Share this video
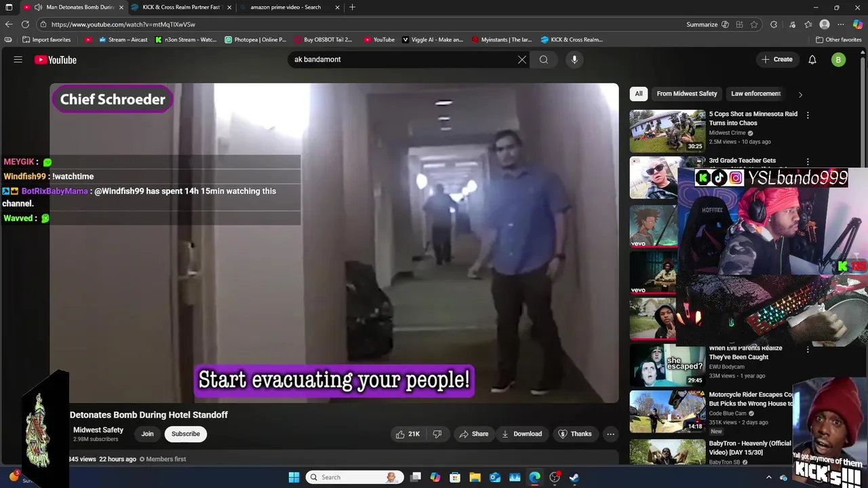Image resolution: width=868 pixels, height=488 pixels. (x=473, y=434)
